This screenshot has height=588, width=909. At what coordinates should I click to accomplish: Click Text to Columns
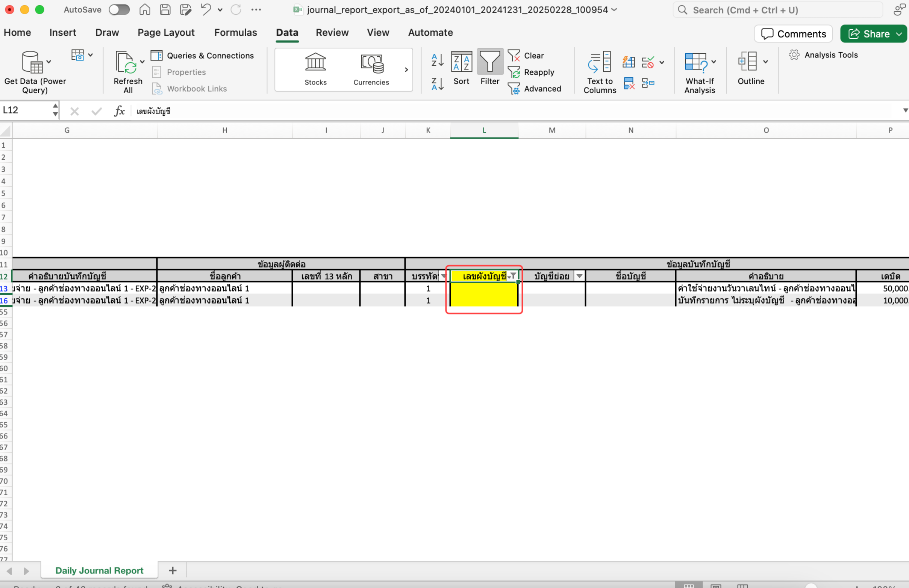click(600, 72)
